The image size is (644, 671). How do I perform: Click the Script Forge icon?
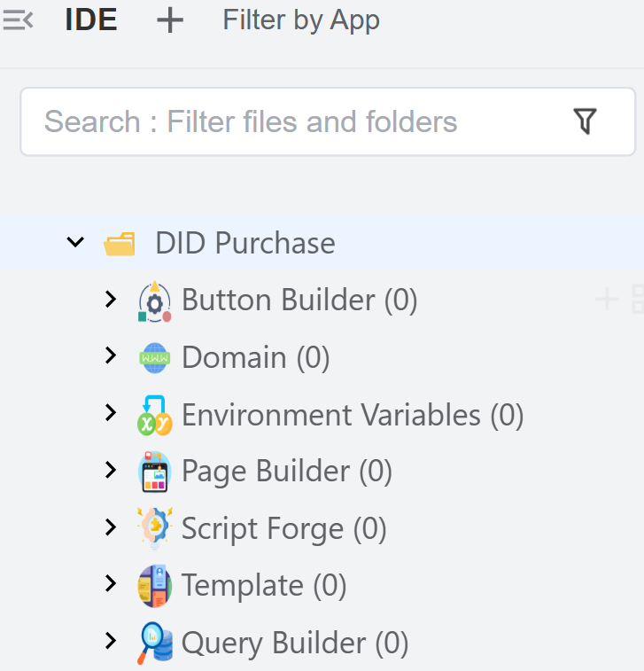click(x=155, y=528)
